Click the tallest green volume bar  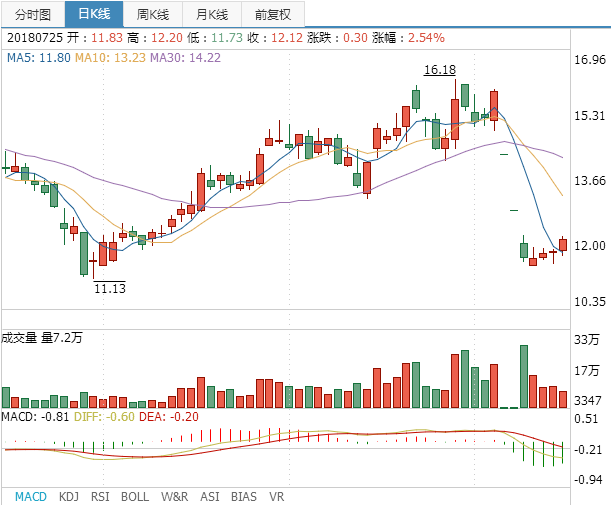point(524,376)
